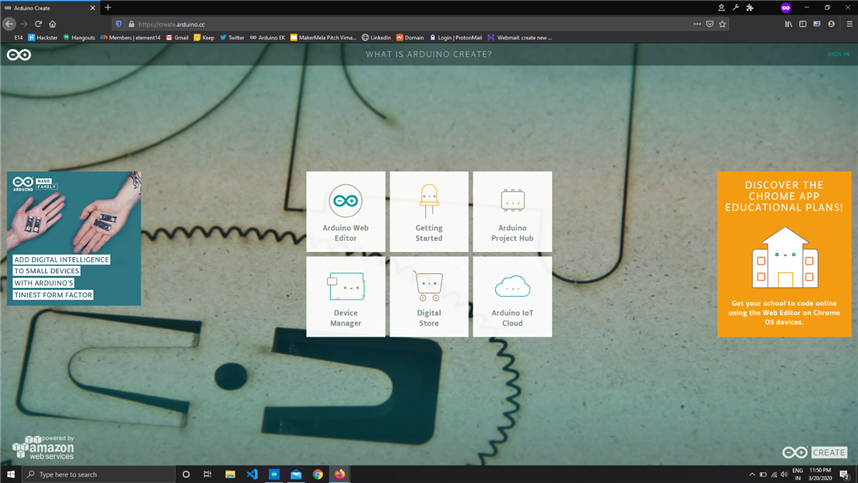
Task: Switch to Firefox on the taskbar
Action: pos(340,474)
